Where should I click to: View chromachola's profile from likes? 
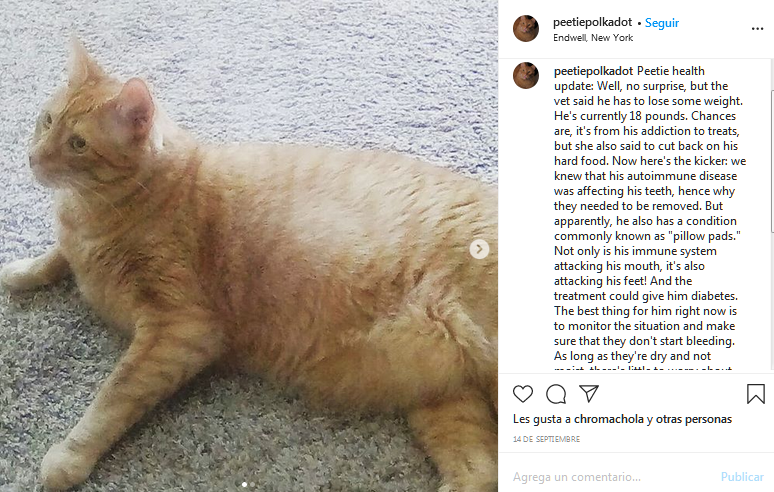tap(609, 419)
